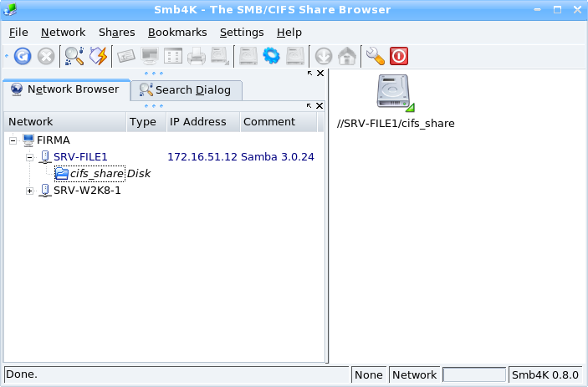Click the SRV-W2K8-1 host icon
This screenshot has width=588, height=387.
coord(45,191)
